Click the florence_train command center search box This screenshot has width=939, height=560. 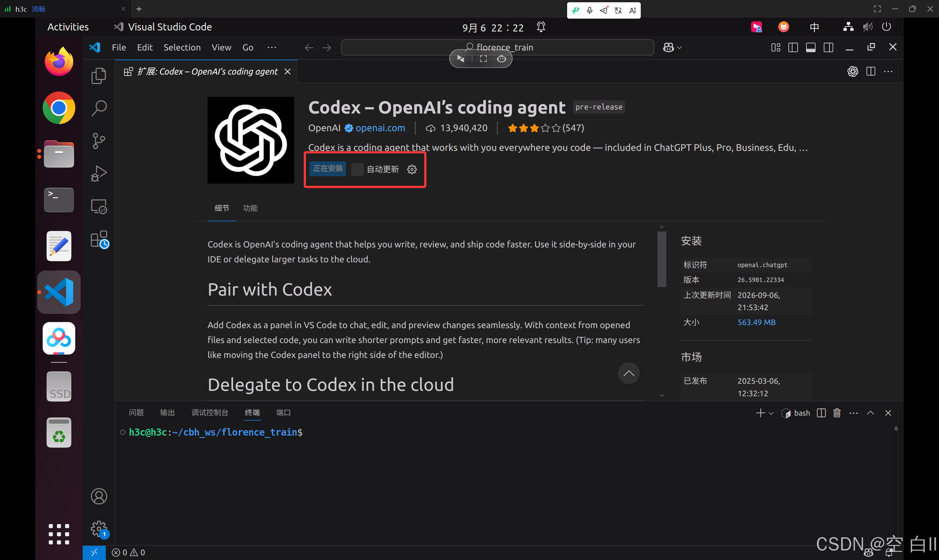(497, 48)
